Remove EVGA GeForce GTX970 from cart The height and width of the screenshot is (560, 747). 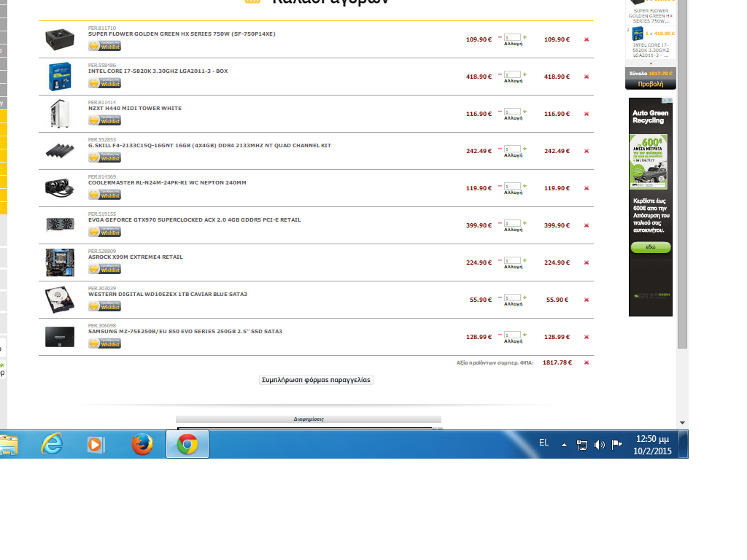coord(587,225)
